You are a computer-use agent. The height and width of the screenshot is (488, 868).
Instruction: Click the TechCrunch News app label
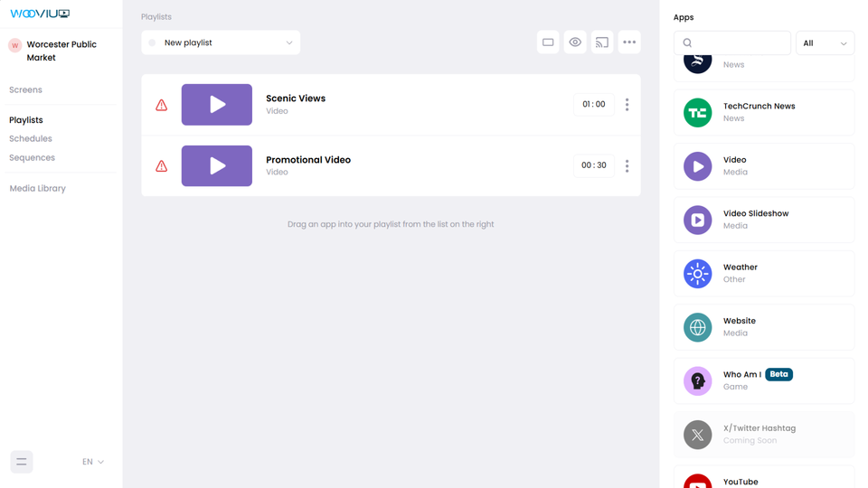(759, 107)
